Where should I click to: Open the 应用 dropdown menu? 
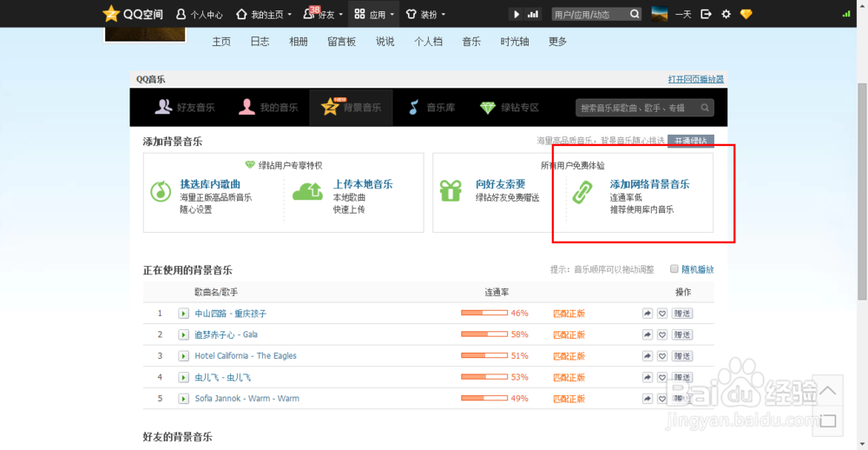(374, 15)
